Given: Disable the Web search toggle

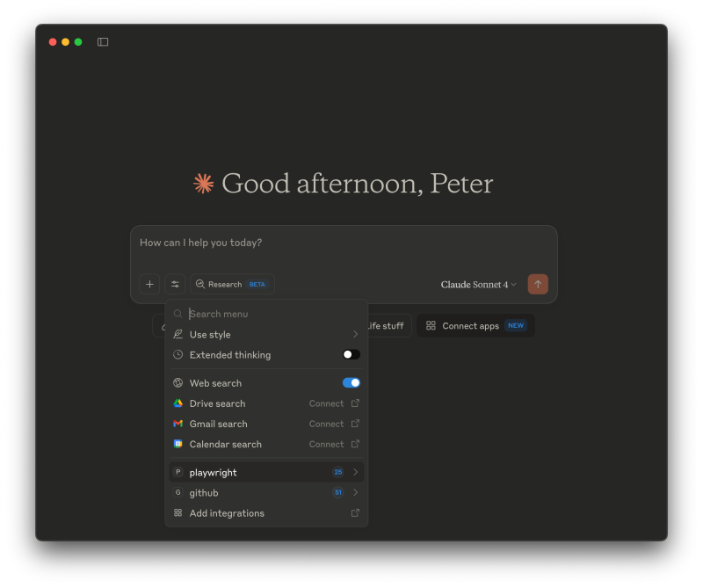Looking at the screenshot, I should pyautogui.click(x=351, y=382).
